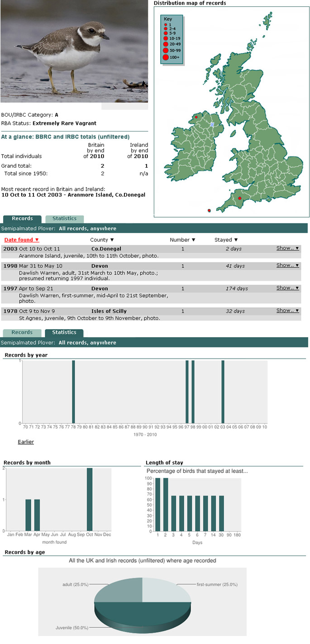Image resolution: width=310 pixels, height=644 pixels.
Task: Select the lower Statistics tab
Action: click(64, 333)
